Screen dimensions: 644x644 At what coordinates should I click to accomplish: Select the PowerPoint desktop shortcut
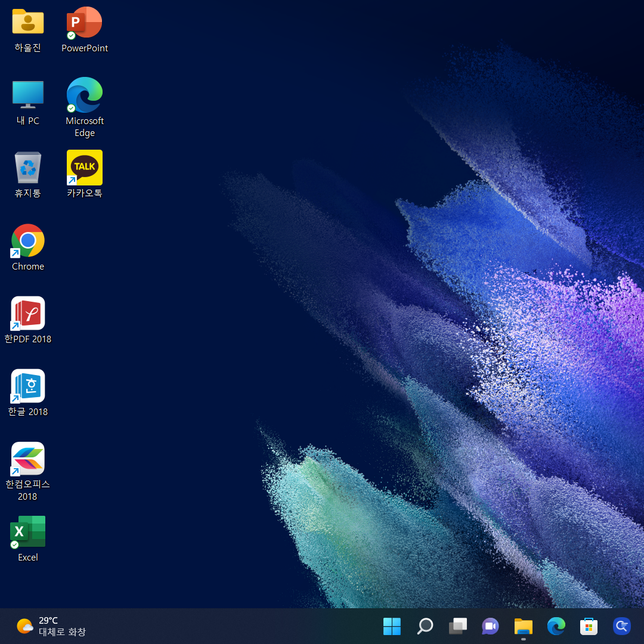84,23
